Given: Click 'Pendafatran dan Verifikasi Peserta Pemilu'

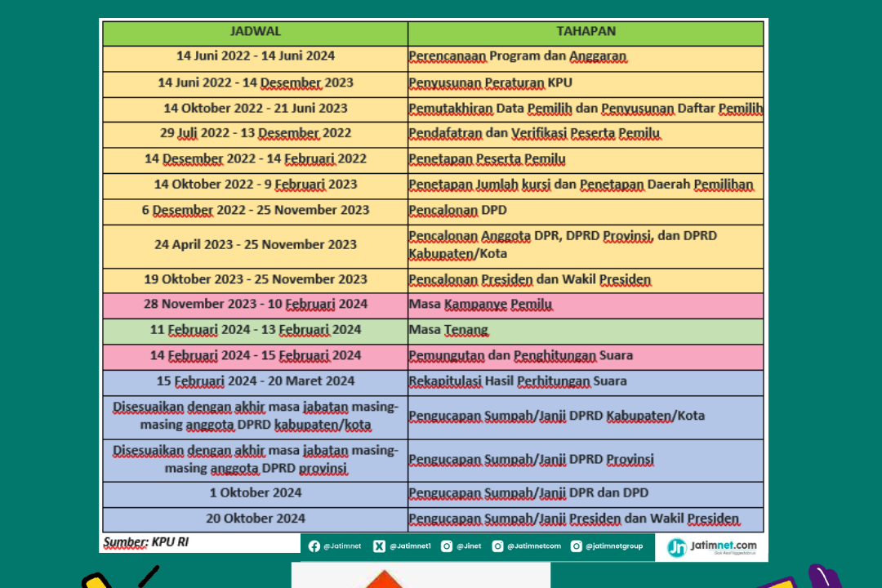Looking at the screenshot, I should [x=586, y=135].
